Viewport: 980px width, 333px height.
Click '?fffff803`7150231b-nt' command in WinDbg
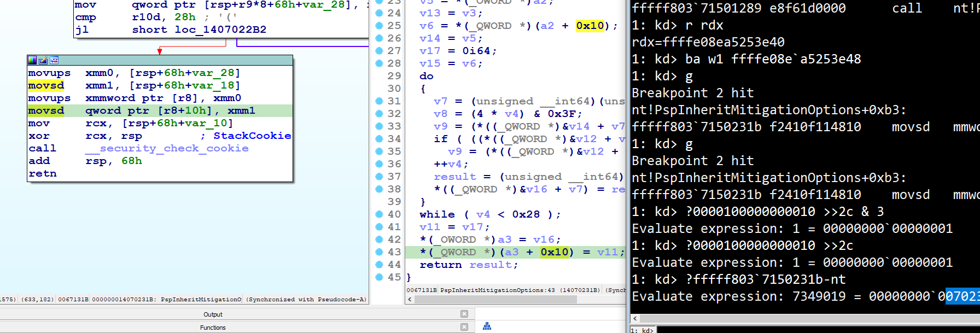pos(766,279)
